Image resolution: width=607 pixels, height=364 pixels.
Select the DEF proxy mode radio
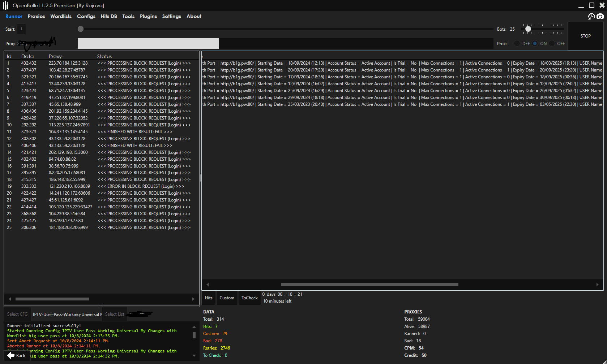pyautogui.click(x=517, y=43)
